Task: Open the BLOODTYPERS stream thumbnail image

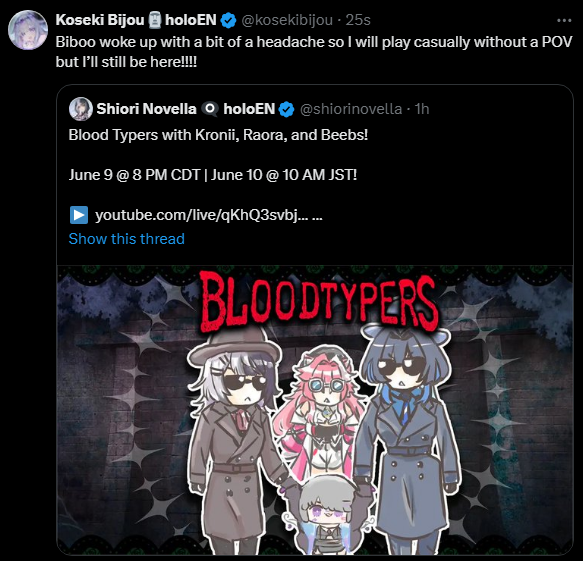Action: tap(315, 410)
